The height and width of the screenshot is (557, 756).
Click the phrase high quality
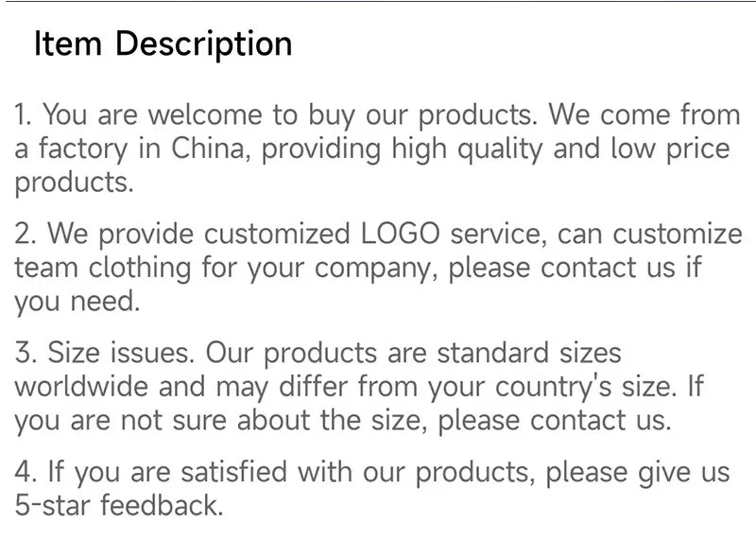click(x=467, y=149)
